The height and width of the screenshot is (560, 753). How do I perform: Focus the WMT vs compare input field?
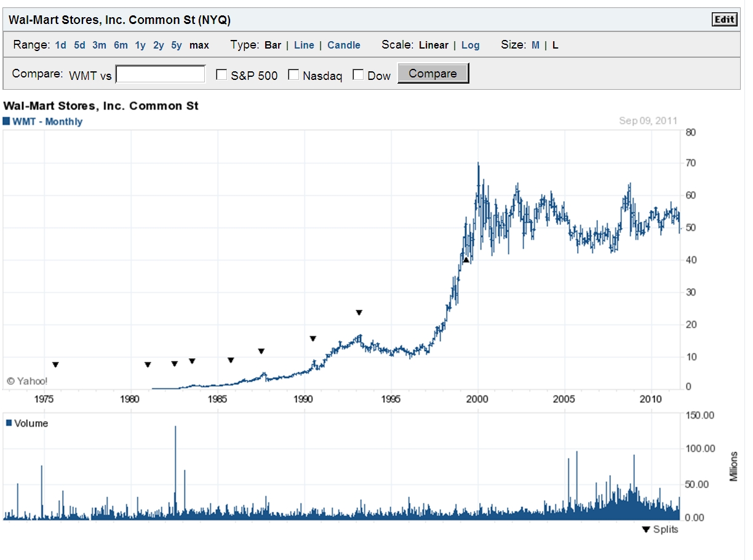tap(161, 74)
